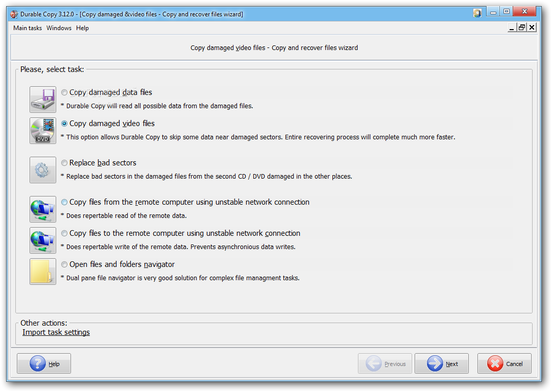Image resolution: width=552 pixels, height=392 pixels.
Task: Minimize the inner wizard child window
Action: (x=512, y=28)
